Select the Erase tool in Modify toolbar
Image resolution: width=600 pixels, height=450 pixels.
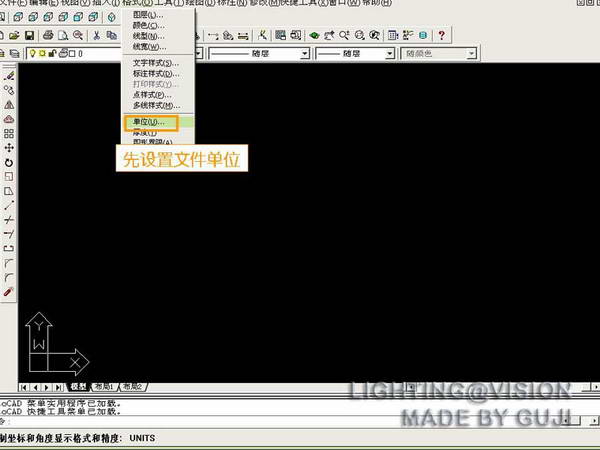pos(9,76)
